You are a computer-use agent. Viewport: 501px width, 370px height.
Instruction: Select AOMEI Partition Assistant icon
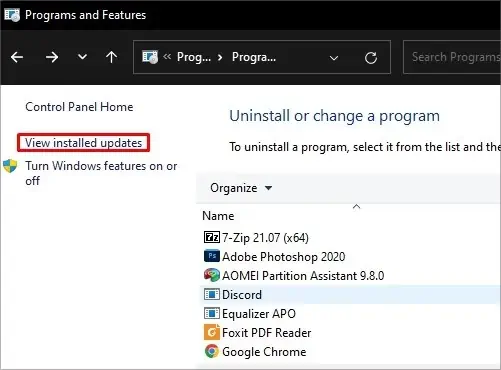click(x=212, y=275)
